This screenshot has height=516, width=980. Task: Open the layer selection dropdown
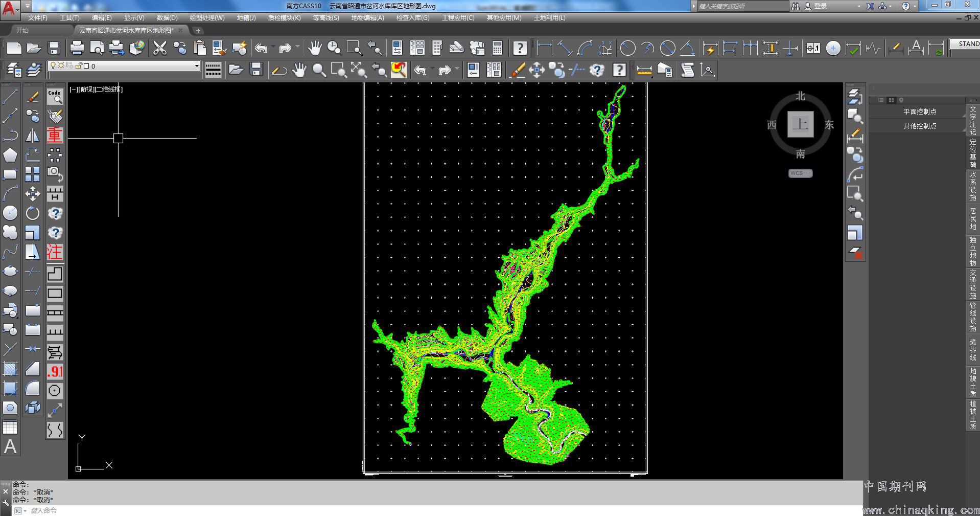coord(197,65)
